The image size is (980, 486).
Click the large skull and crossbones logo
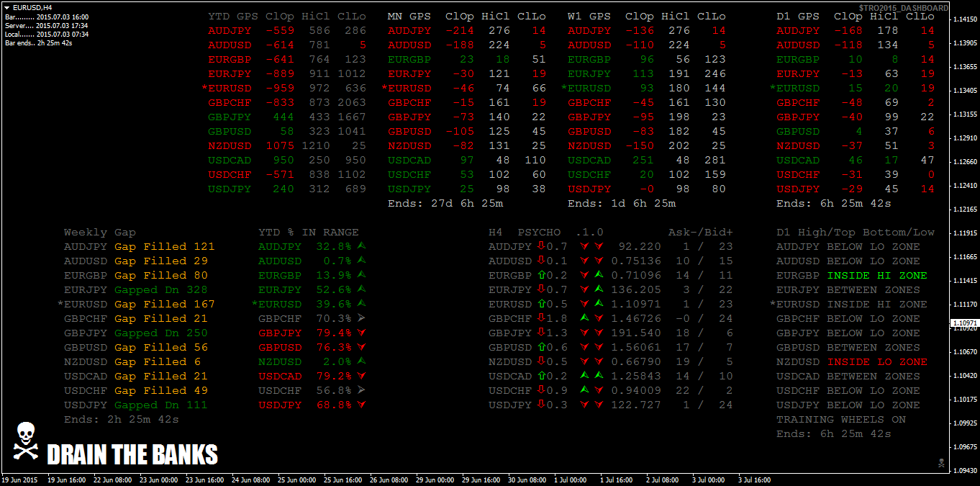point(25,441)
